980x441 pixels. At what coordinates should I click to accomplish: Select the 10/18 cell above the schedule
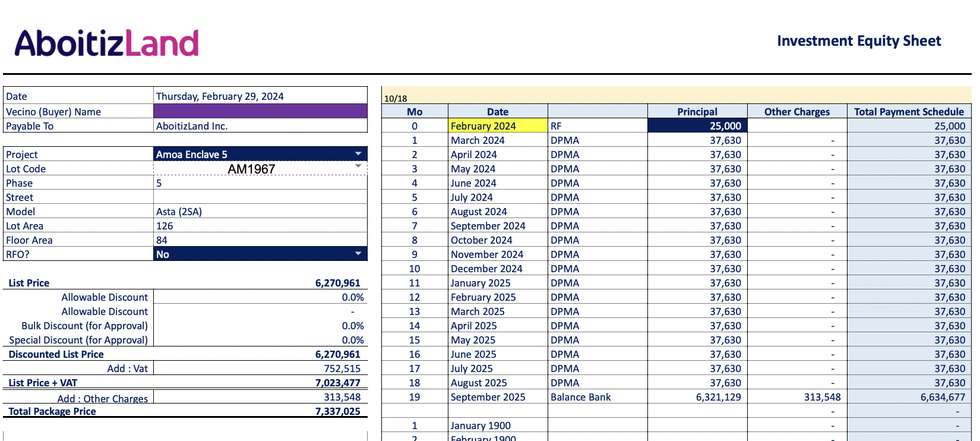tap(396, 98)
